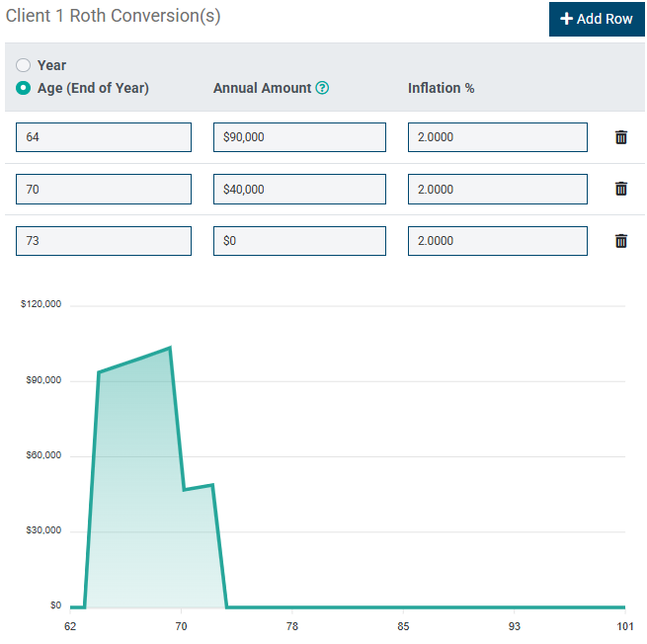Click the Client 1 Roth Conversion(s) heading
The height and width of the screenshot is (644, 647).
click(114, 16)
